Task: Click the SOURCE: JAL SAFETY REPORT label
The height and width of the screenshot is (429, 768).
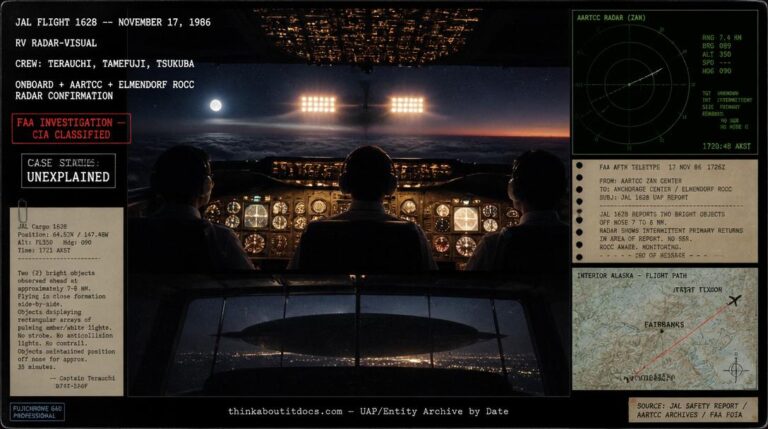Action: (x=692, y=410)
